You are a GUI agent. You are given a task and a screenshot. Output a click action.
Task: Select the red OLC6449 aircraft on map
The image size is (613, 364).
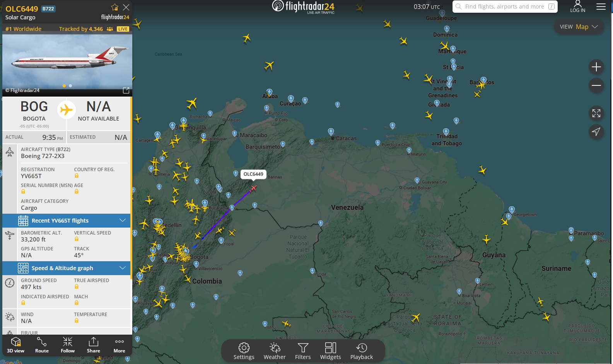(254, 188)
